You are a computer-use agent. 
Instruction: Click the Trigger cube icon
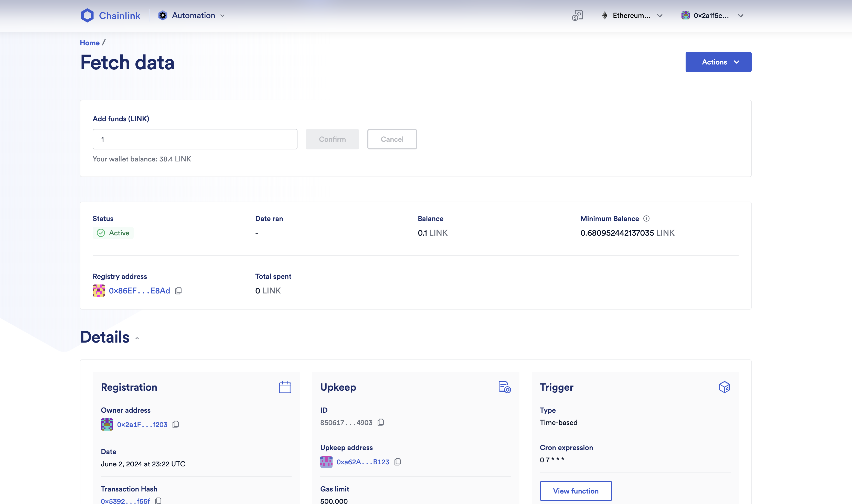click(724, 387)
